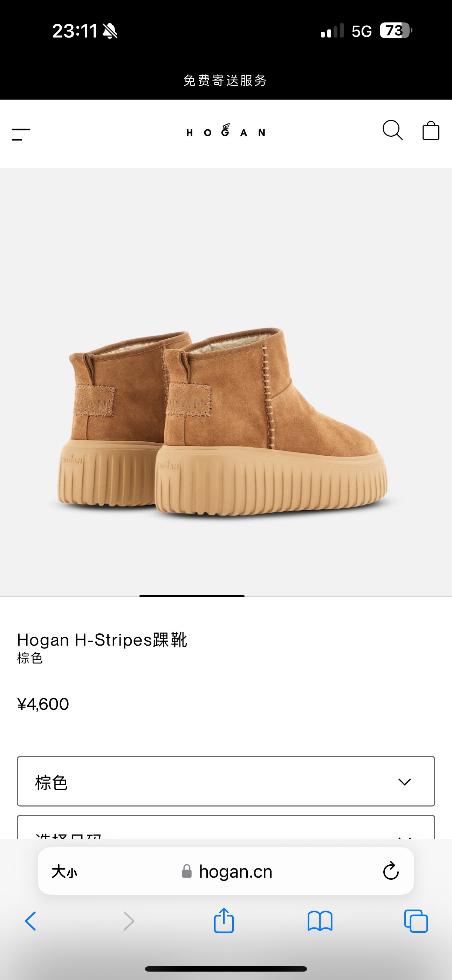Reload the hogan.cn page

[391, 871]
